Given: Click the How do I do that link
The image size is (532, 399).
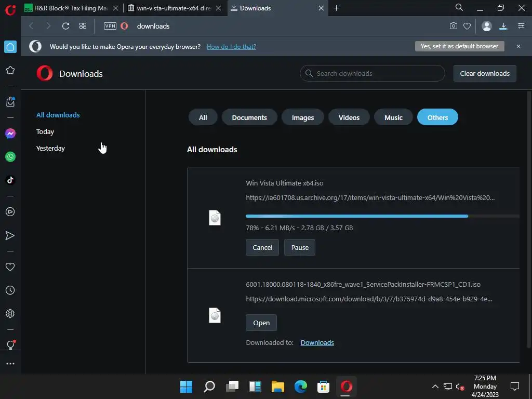Looking at the screenshot, I should click(x=231, y=46).
